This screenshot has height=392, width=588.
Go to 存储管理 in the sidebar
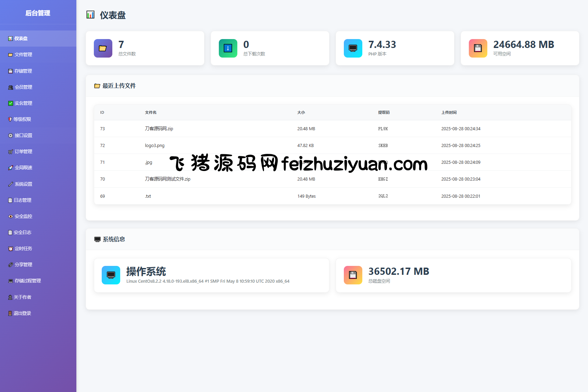coord(23,71)
